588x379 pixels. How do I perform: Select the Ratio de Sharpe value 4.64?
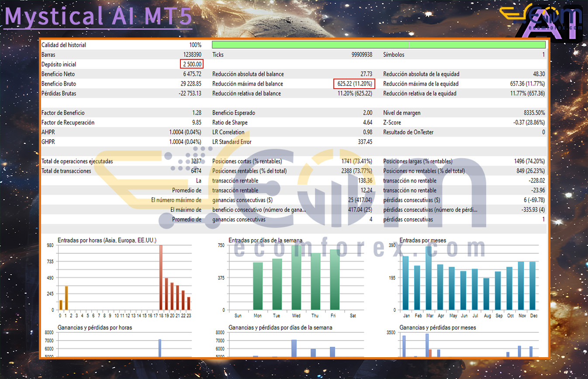pos(367,123)
